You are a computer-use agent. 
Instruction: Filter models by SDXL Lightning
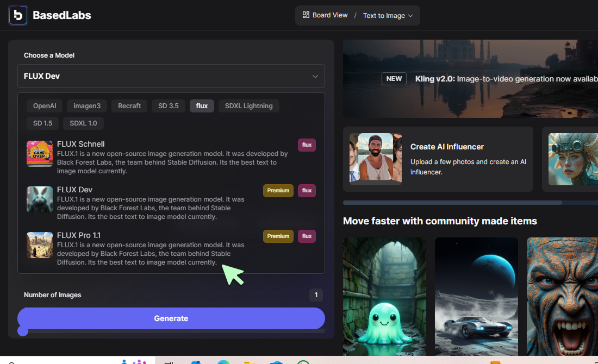pyautogui.click(x=248, y=106)
